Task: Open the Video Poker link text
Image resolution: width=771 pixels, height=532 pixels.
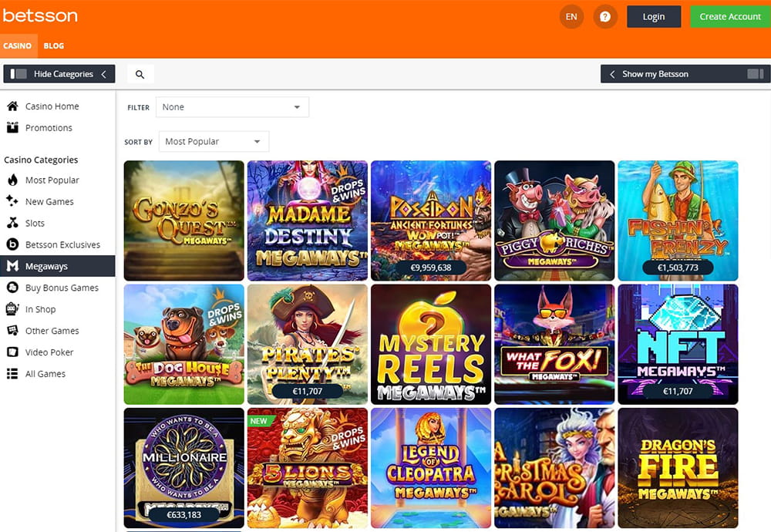Action: tap(49, 352)
